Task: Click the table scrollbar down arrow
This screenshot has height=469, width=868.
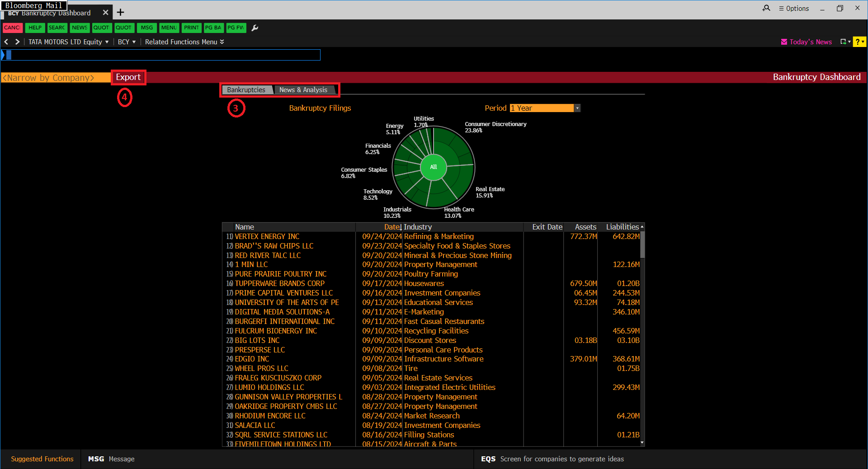Action: [x=642, y=443]
